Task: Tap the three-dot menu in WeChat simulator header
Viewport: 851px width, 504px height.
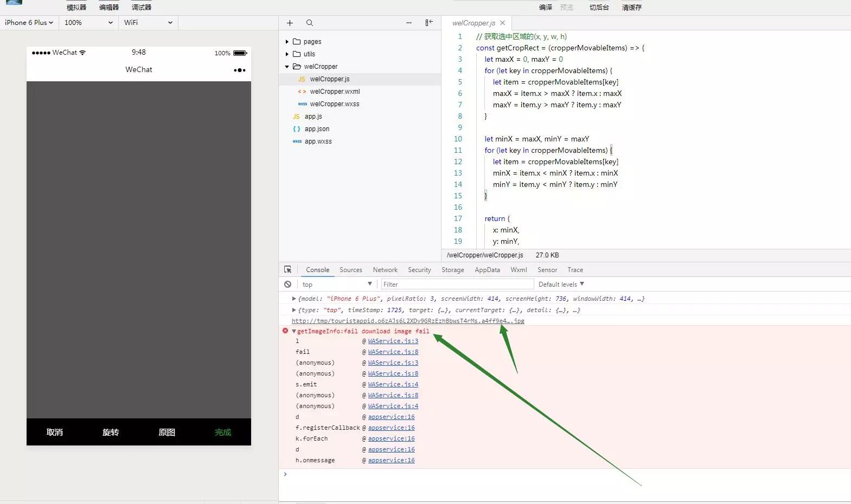Action: [x=239, y=70]
